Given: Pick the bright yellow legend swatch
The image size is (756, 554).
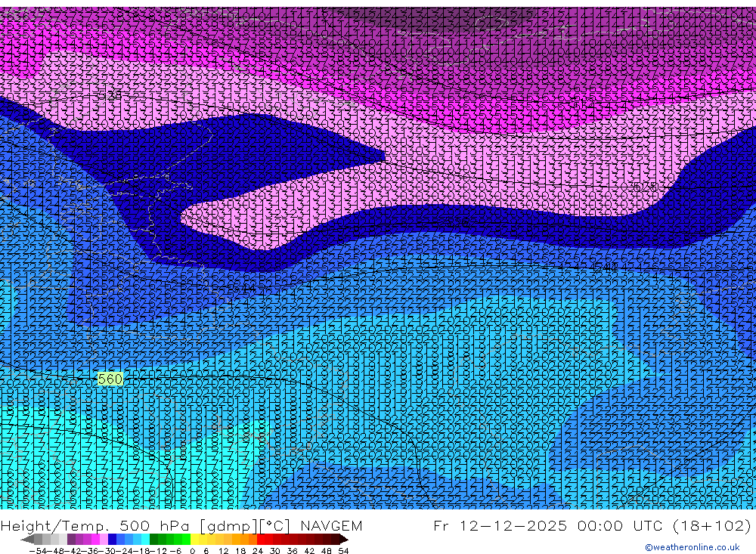Looking at the screenshot, I should tap(195, 540).
